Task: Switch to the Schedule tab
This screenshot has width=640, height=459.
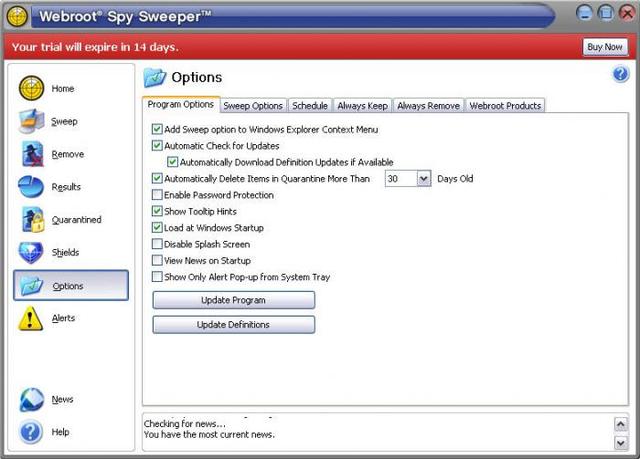Action: click(x=310, y=106)
